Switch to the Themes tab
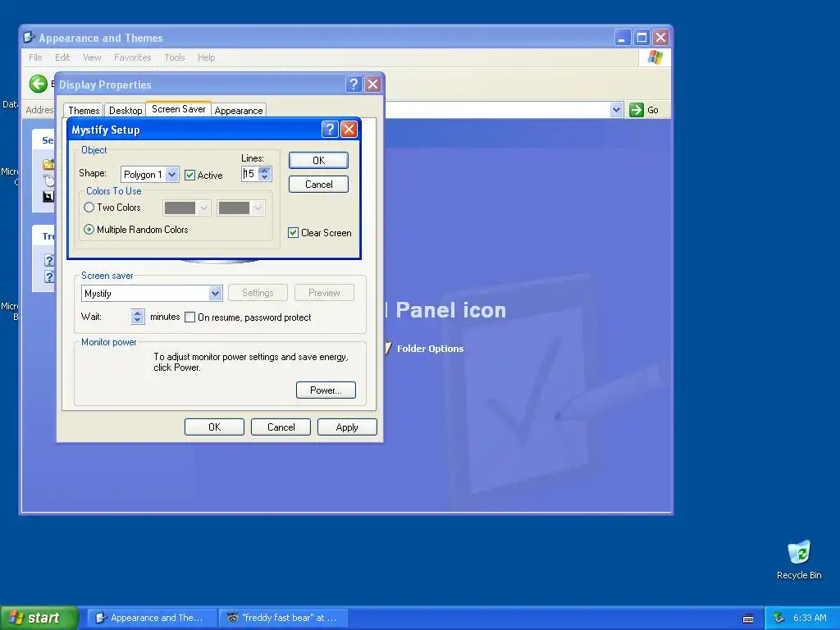840x630 pixels. (x=84, y=111)
